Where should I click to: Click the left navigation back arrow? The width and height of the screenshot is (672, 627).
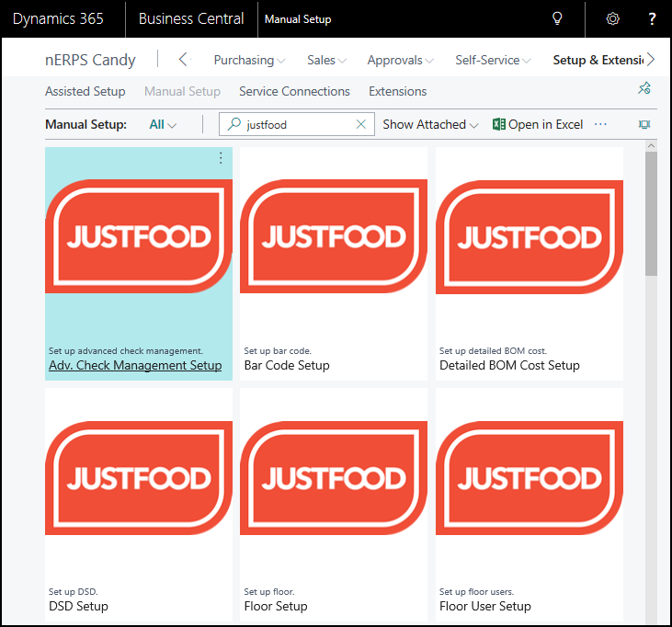click(183, 60)
